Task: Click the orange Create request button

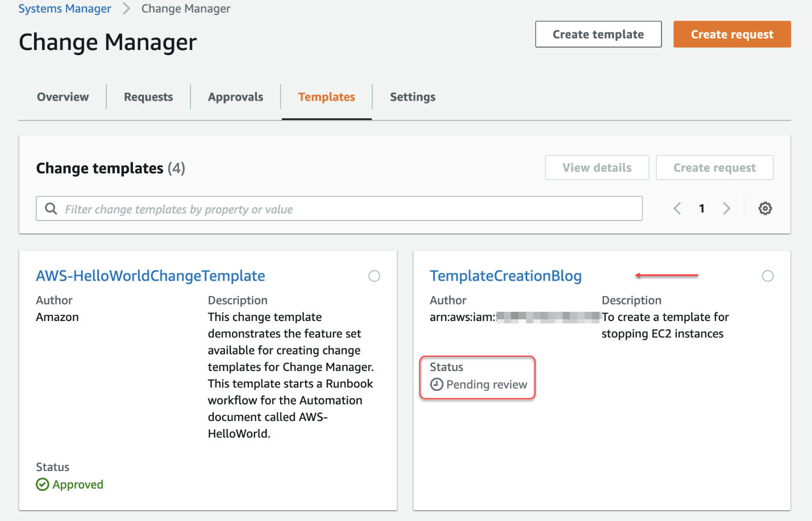Action: [732, 34]
